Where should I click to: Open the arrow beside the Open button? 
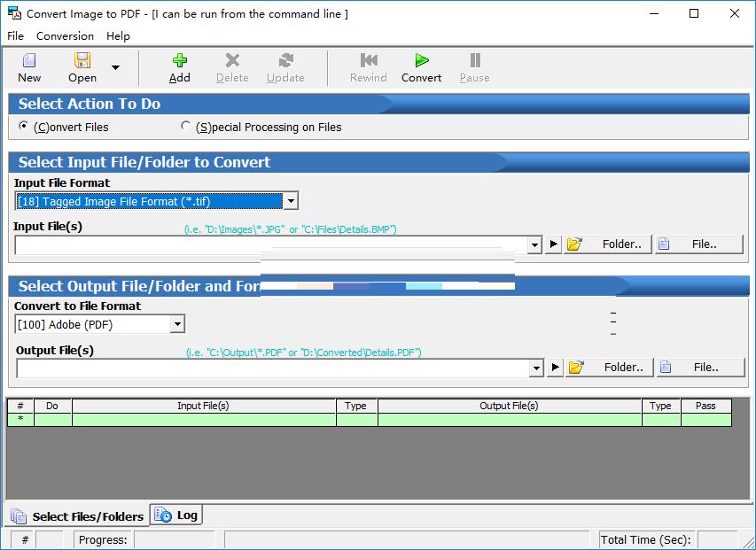pyautogui.click(x=116, y=67)
